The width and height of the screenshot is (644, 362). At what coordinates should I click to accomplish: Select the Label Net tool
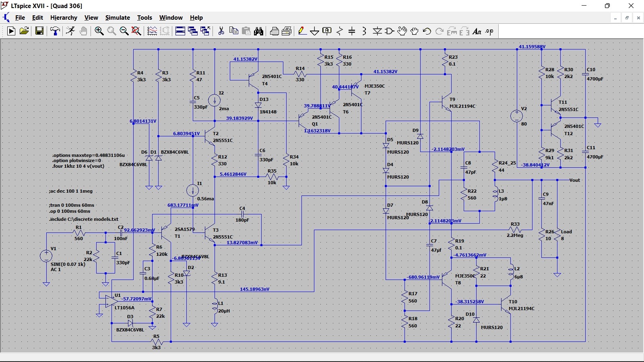(x=327, y=31)
